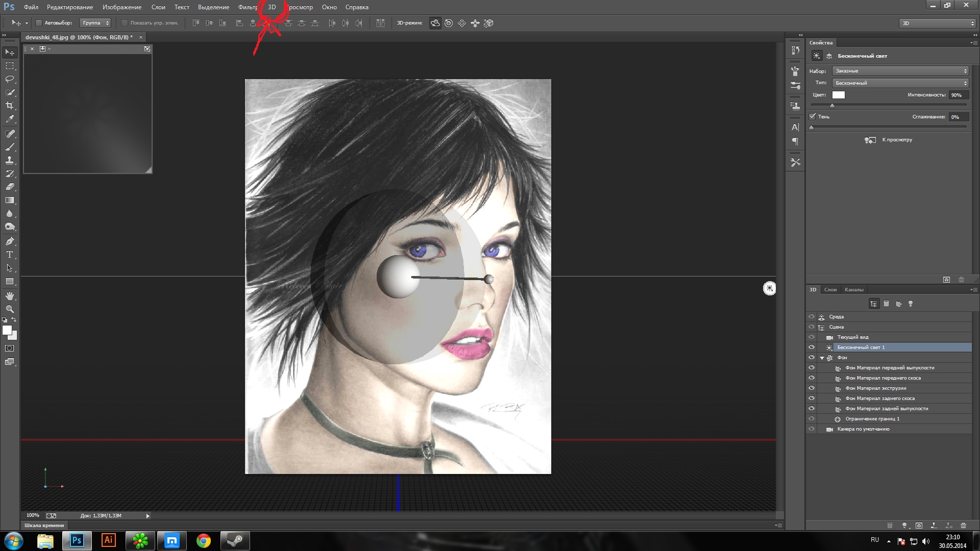
Task: Open the Шкала времени timeline panel
Action: click(44, 525)
